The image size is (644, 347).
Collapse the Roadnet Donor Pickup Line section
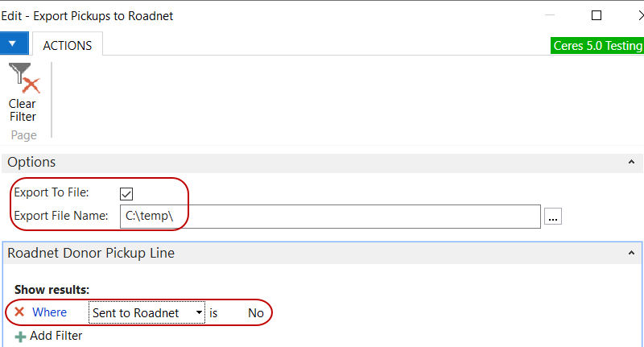point(630,253)
